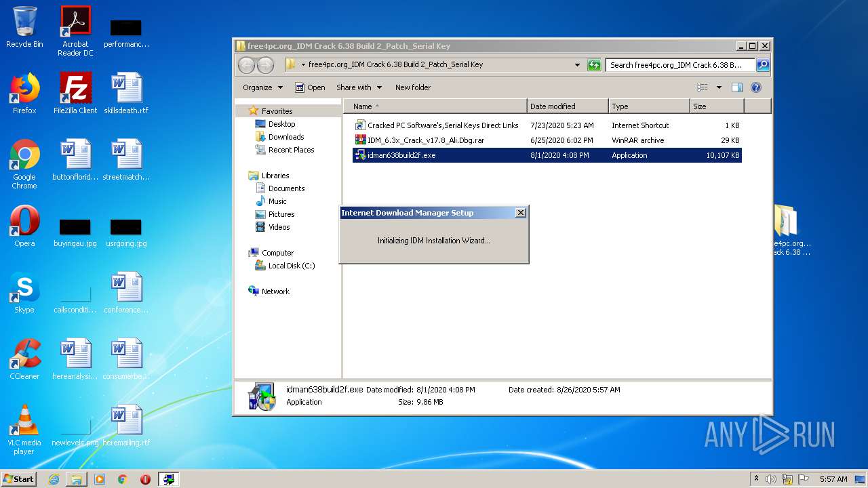The image size is (868, 488).
Task: Launch Skype desktop shortcut
Action: point(24,293)
